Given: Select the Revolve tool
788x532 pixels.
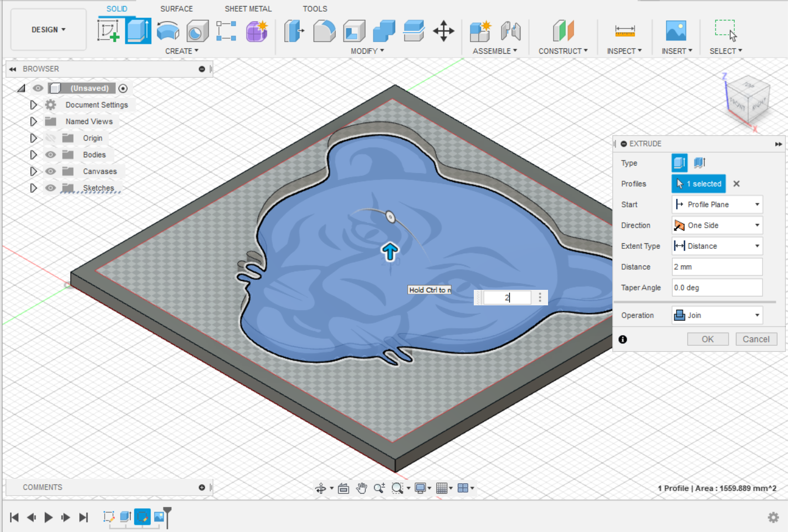Looking at the screenshot, I should pyautogui.click(x=168, y=30).
